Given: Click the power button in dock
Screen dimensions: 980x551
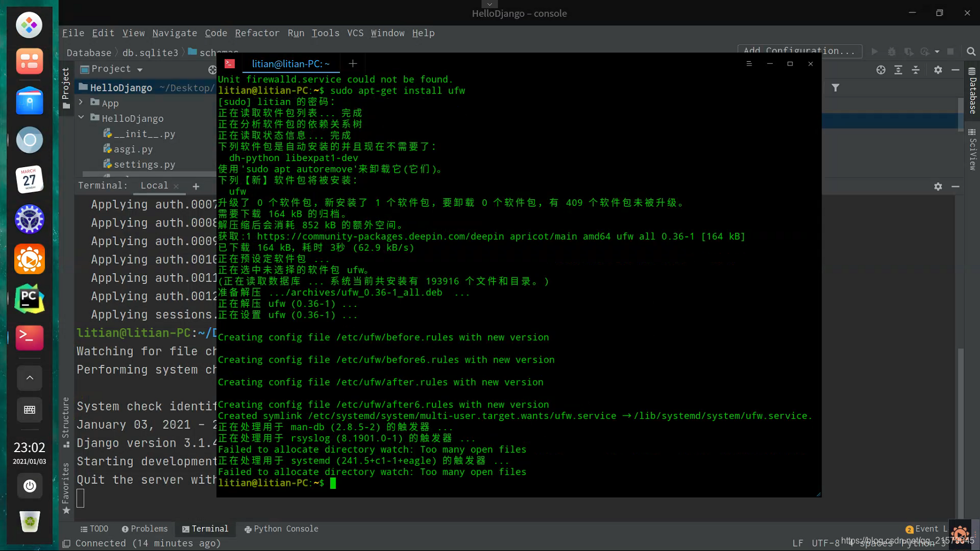Looking at the screenshot, I should pyautogui.click(x=30, y=486).
